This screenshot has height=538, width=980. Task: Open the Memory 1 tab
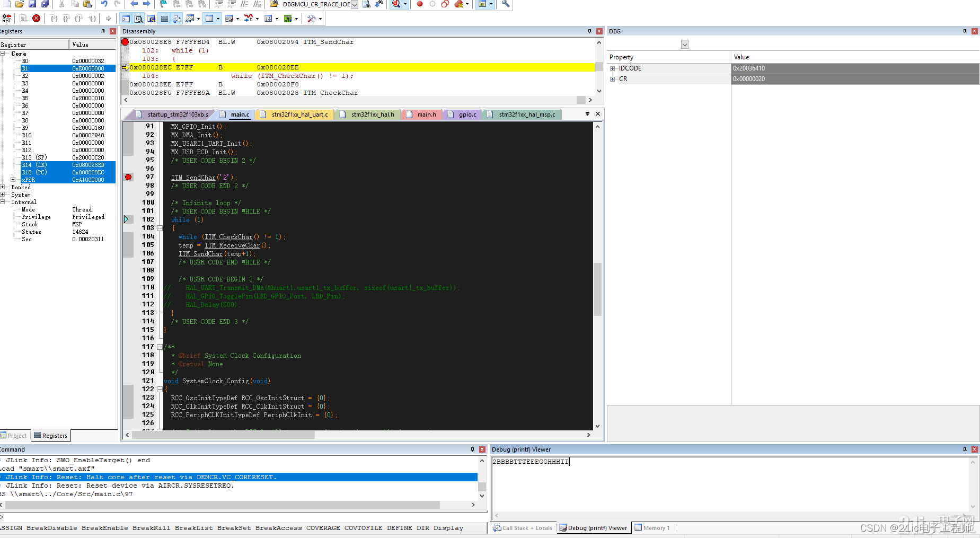(652, 528)
